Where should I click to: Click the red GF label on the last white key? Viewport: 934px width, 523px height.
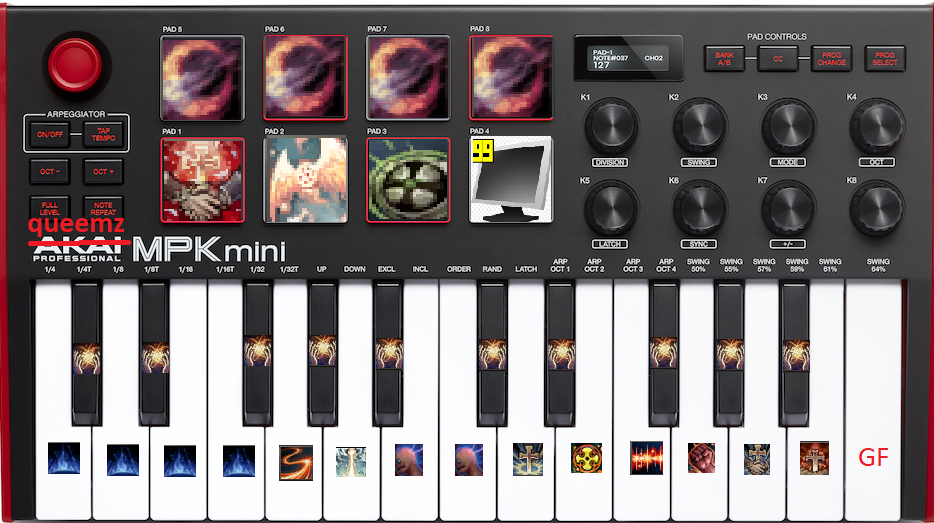[x=873, y=458]
